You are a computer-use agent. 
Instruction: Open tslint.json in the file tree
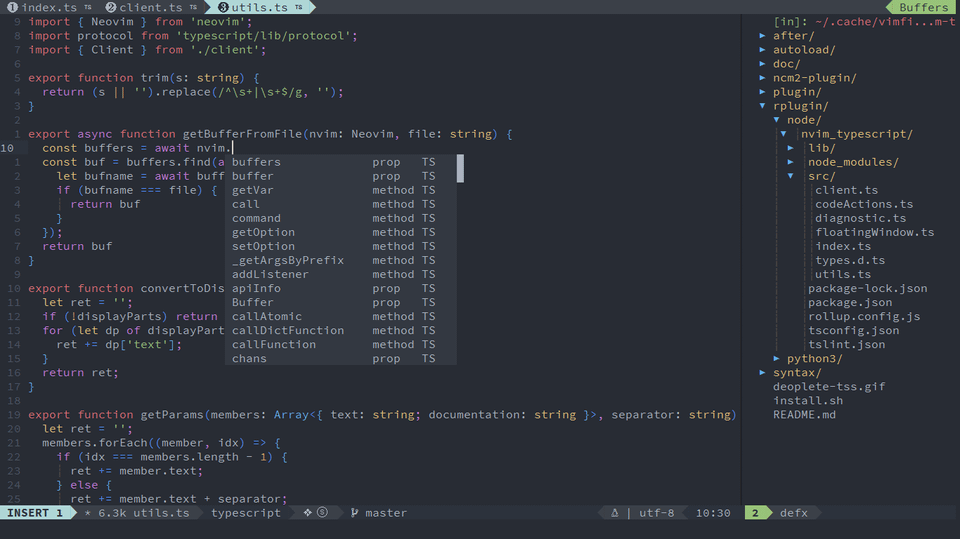[x=846, y=345]
